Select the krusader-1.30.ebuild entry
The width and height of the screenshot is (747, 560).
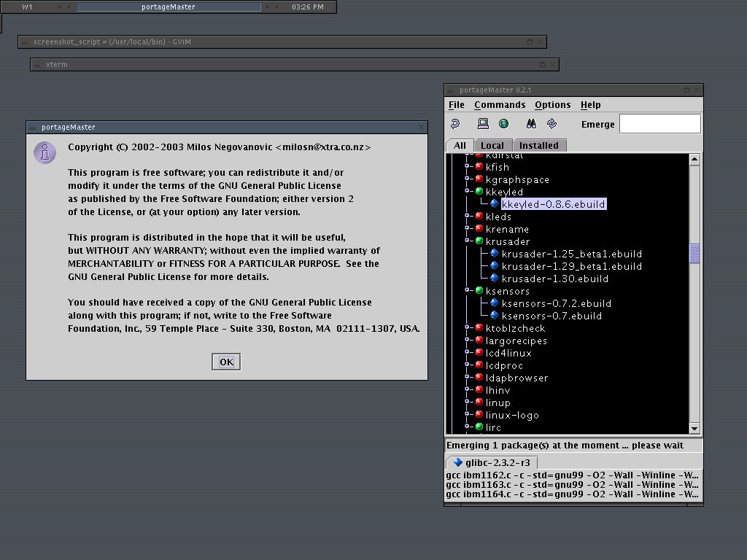coord(555,279)
